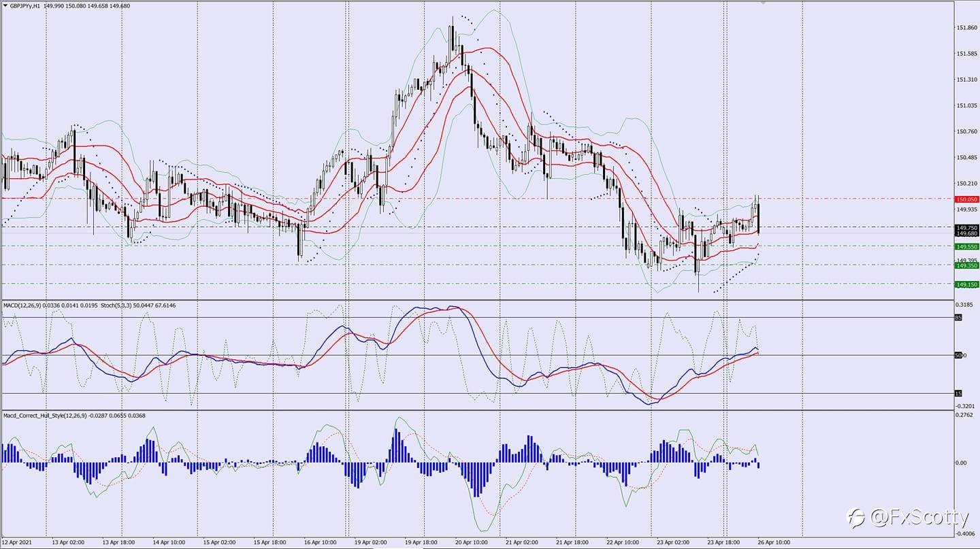Select the green 149.550 price level label

point(967,246)
